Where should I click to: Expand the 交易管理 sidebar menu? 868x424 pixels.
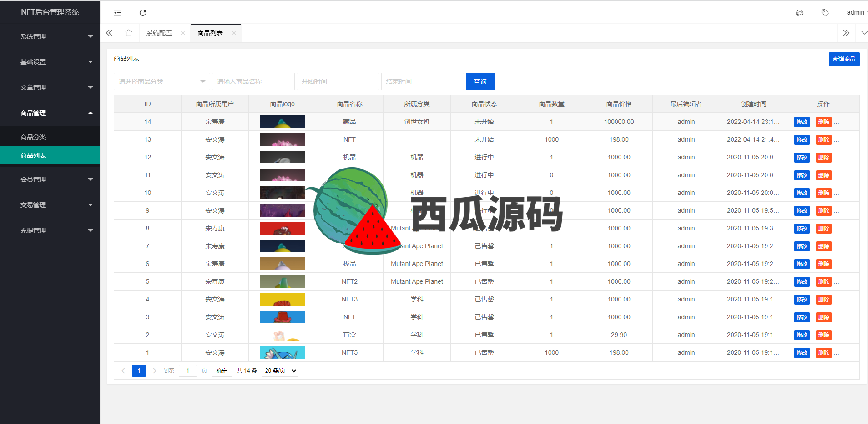tap(50, 205)
